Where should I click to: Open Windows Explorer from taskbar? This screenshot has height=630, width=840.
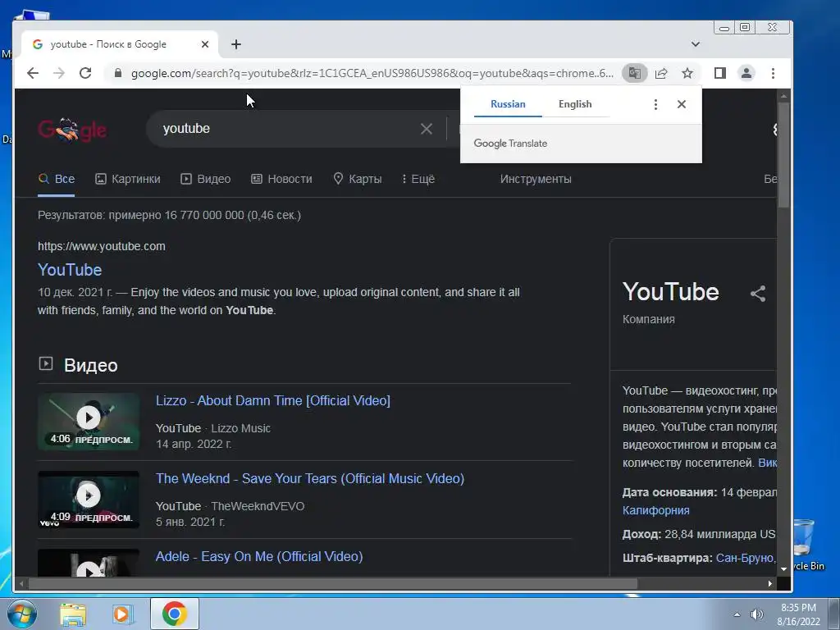tap(73, 614)
